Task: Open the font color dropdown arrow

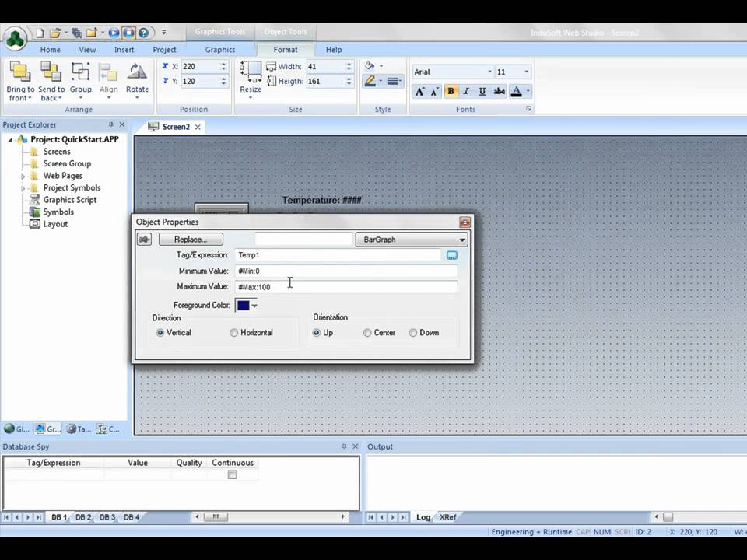Action: click(x=528, y=92)
